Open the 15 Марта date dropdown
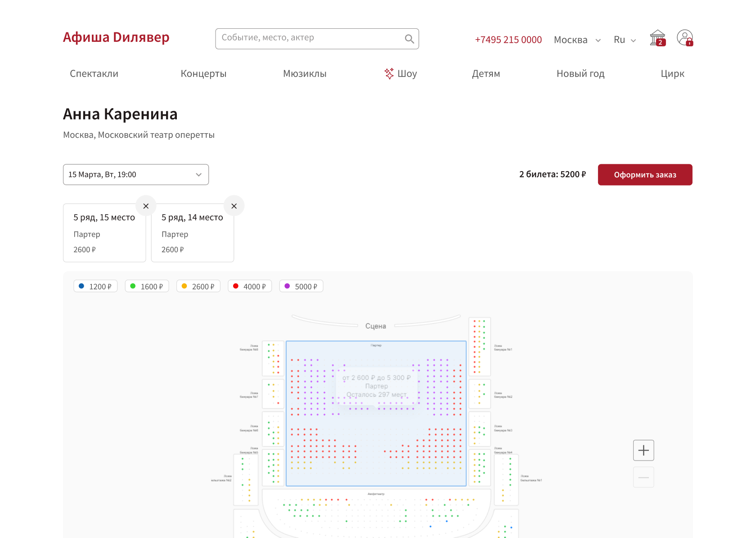 tap(136, 175)
